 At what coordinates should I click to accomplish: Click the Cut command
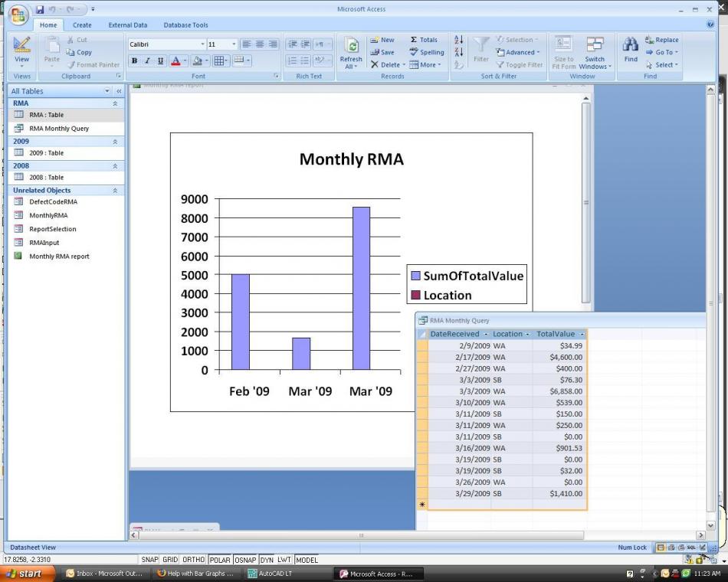[77, 40]
